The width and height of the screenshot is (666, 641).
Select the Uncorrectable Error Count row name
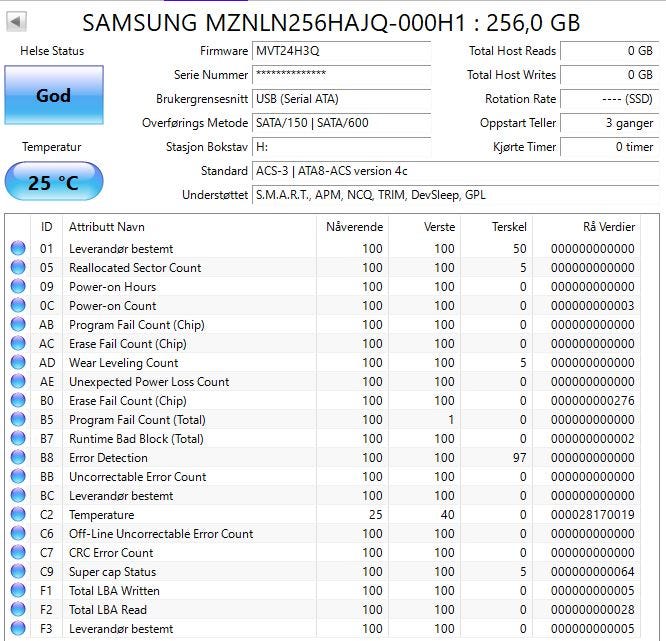(x=138, y=476)
